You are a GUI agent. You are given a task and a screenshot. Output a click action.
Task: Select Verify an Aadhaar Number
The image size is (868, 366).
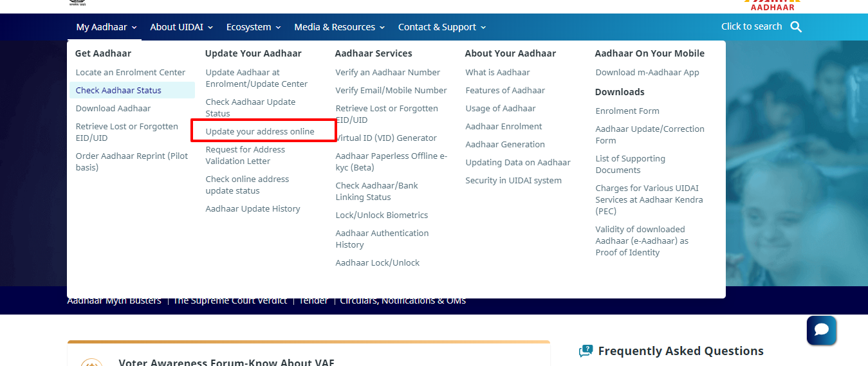click(x=388, y=73)
